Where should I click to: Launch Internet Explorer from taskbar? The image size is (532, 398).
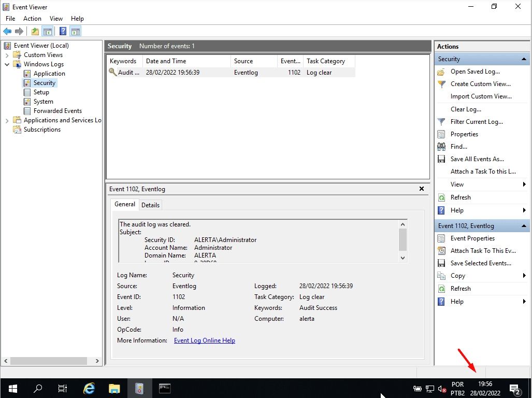89,388
